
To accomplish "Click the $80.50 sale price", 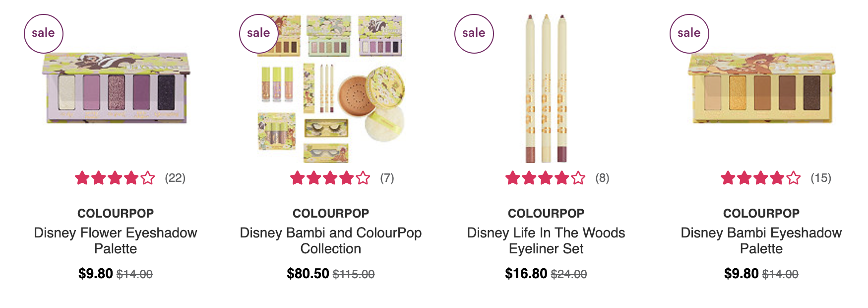I will 308,274.
